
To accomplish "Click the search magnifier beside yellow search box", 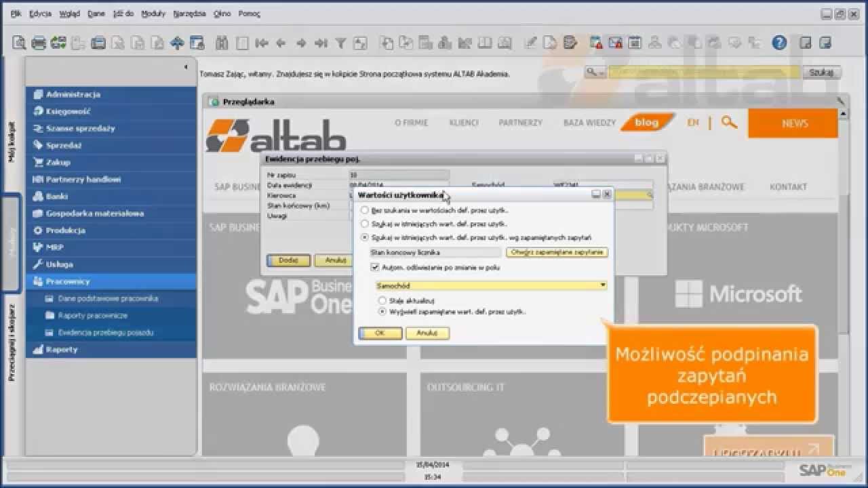I will click(x=595, y=72).
